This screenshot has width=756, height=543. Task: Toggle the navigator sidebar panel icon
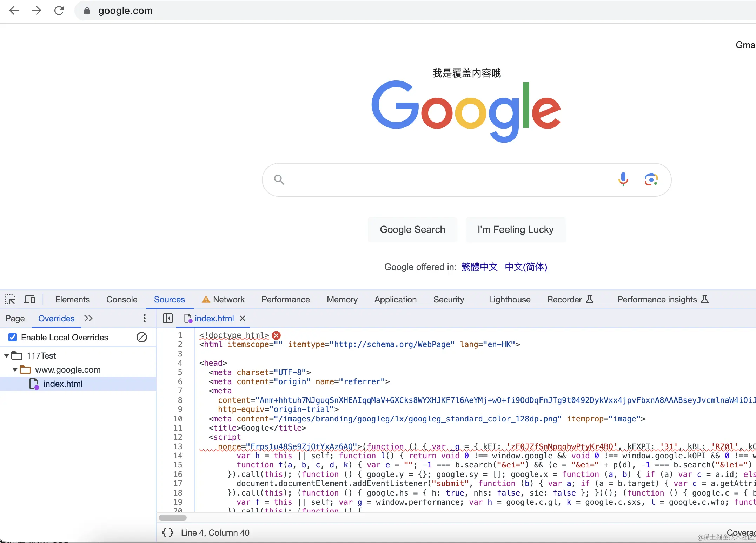tap(167, 318)
